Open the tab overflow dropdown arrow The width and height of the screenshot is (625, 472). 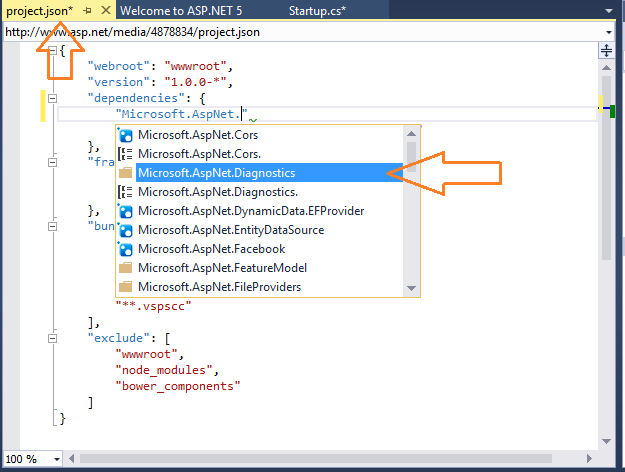coord(608,11)
